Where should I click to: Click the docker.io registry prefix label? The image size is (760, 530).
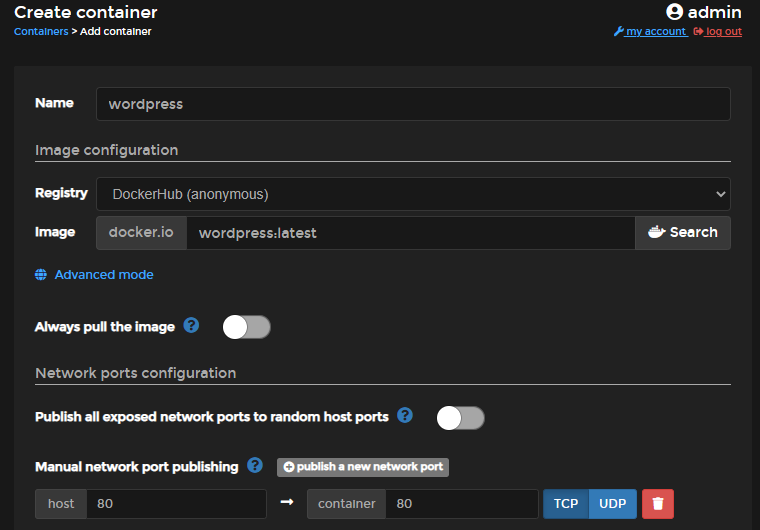click(141, 233)
